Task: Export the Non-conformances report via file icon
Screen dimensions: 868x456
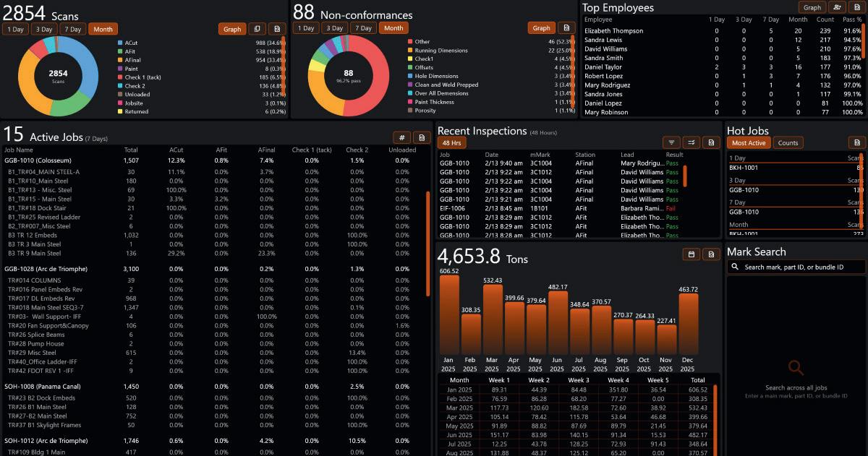Action: pos(566,28)
